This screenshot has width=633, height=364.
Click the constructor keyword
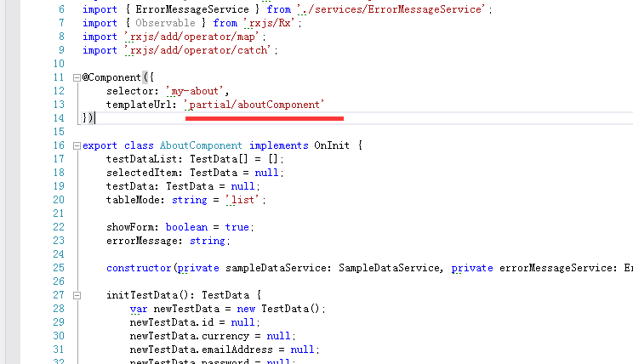(139, 268)
